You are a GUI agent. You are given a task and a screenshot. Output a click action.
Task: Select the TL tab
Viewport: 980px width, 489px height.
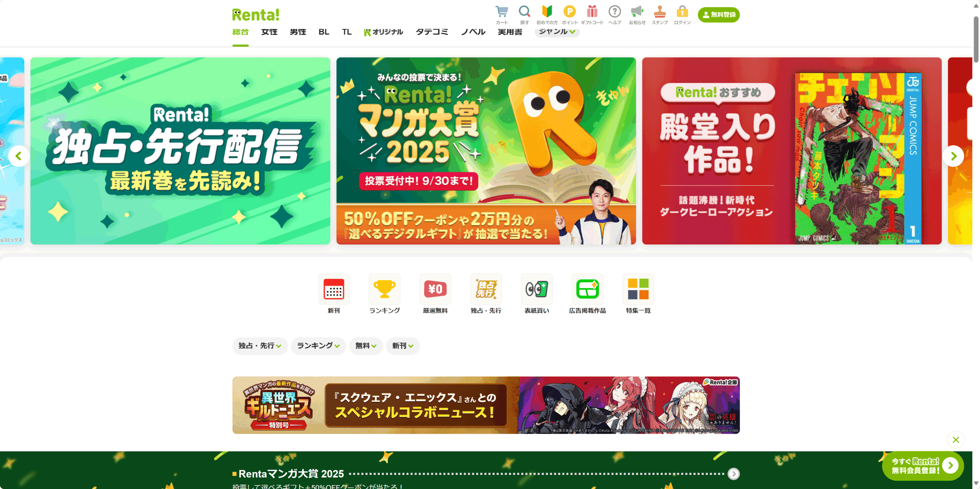click(x=347, y=32)
